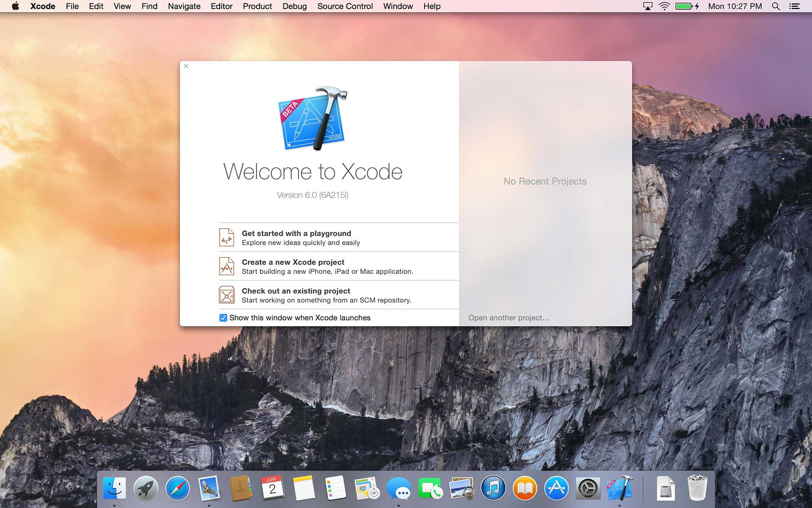Click the playground document icon
812x508 pixels.
(227, 237)
